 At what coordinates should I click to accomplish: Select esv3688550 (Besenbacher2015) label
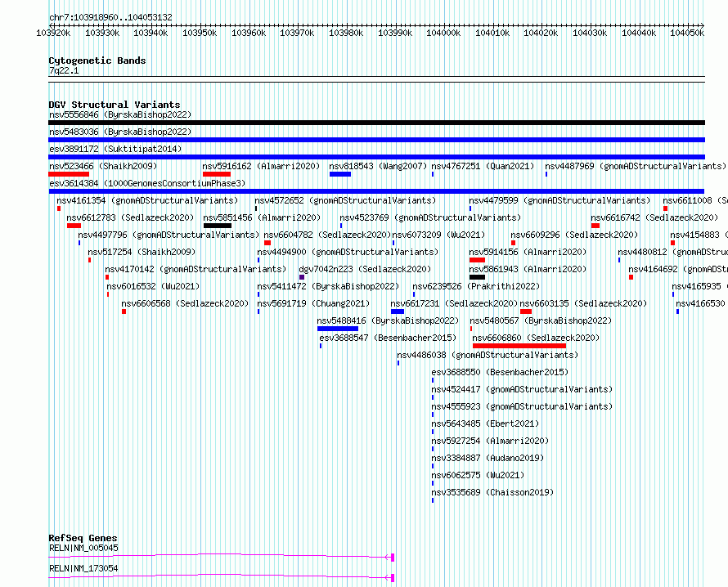click(x=500, y=372)
